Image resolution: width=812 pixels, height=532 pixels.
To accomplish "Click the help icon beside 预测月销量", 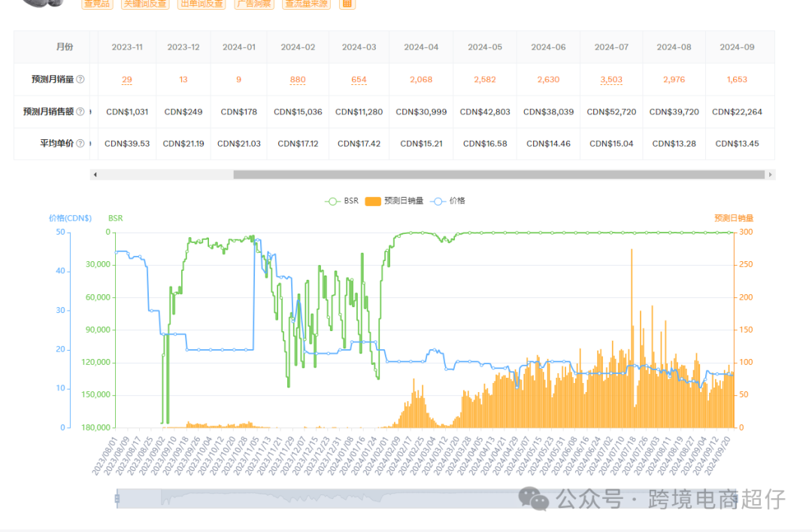I will click(x=80, y=79).
